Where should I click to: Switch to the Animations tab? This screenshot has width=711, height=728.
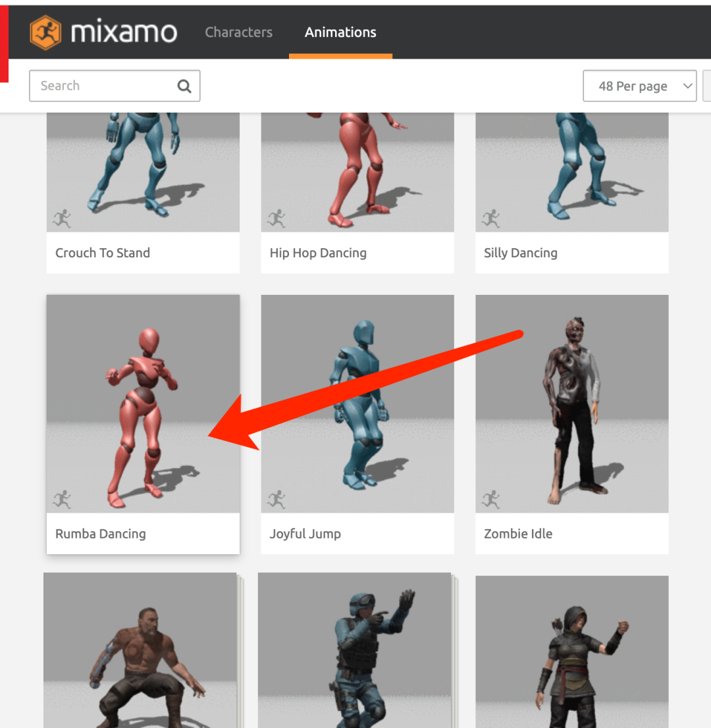click(x=340, y=32)
